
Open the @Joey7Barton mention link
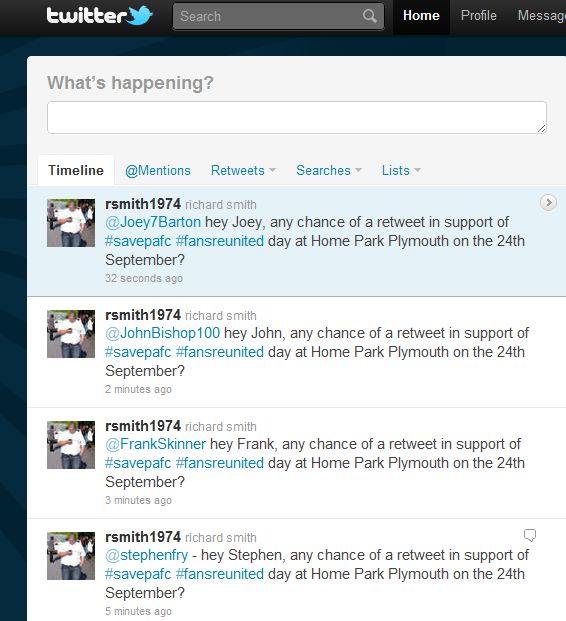point(153,222)
